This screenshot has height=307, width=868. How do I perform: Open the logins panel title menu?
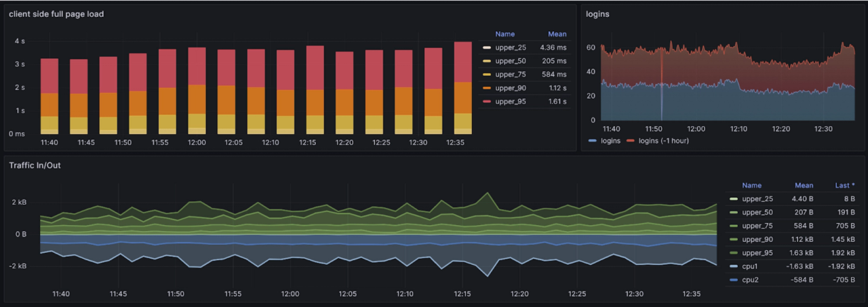click(597, 14)
